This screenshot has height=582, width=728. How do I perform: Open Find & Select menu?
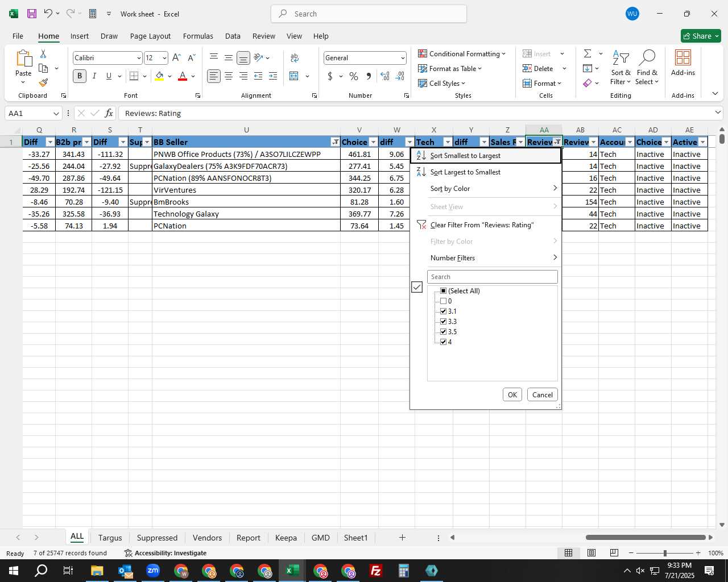(647, 68)
